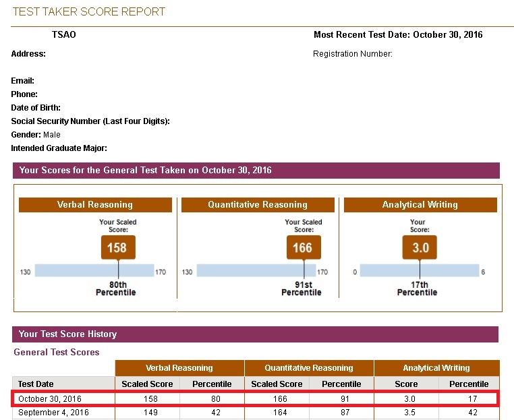This screenshot has width=514, height=420.
Task: Click the 3.0 writing score badge
Action: (420, 247)
